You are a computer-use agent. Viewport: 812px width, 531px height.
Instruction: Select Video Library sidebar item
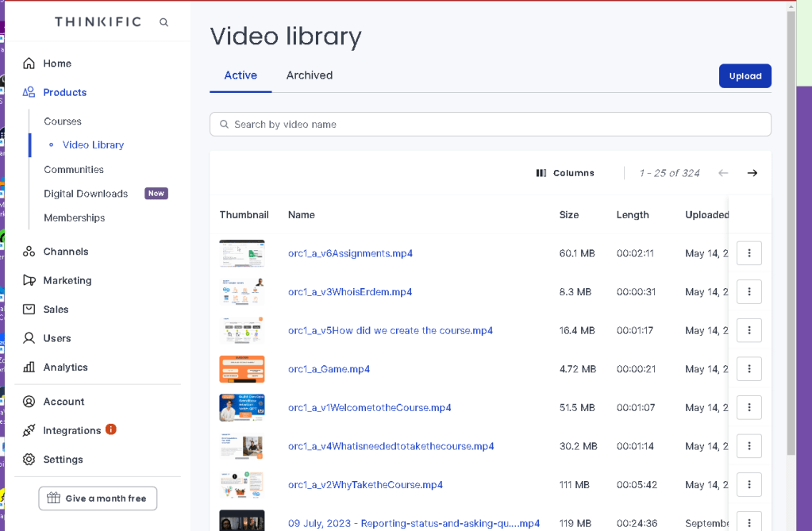[x=93, y=145]
